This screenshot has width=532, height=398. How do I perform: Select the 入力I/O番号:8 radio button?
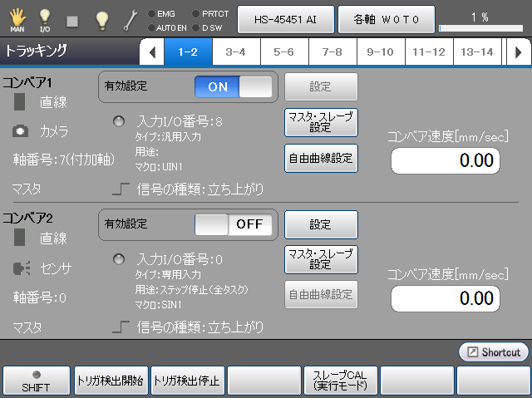click(121, 121)
